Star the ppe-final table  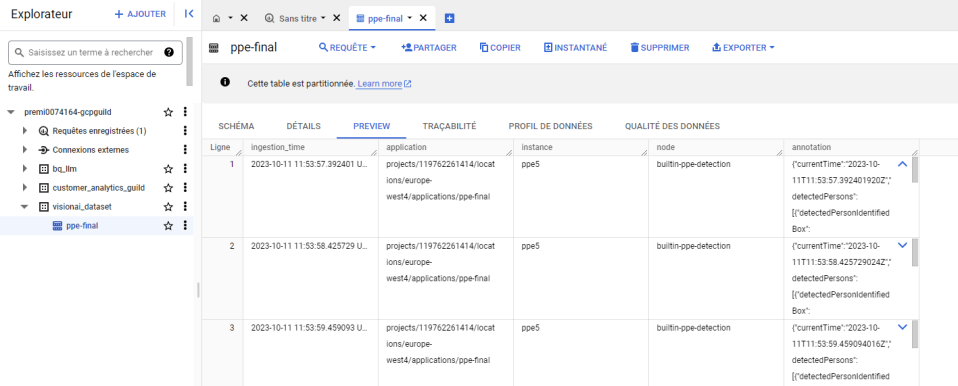click(168, 226)
